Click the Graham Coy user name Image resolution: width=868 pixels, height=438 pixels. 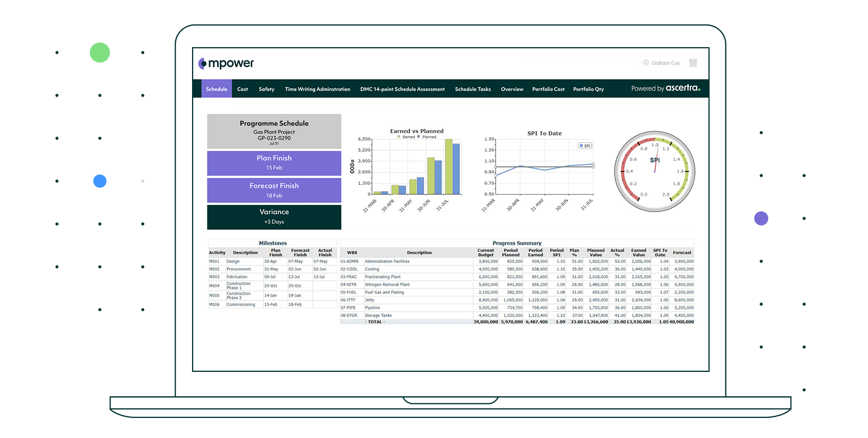(x=665, y=63)
